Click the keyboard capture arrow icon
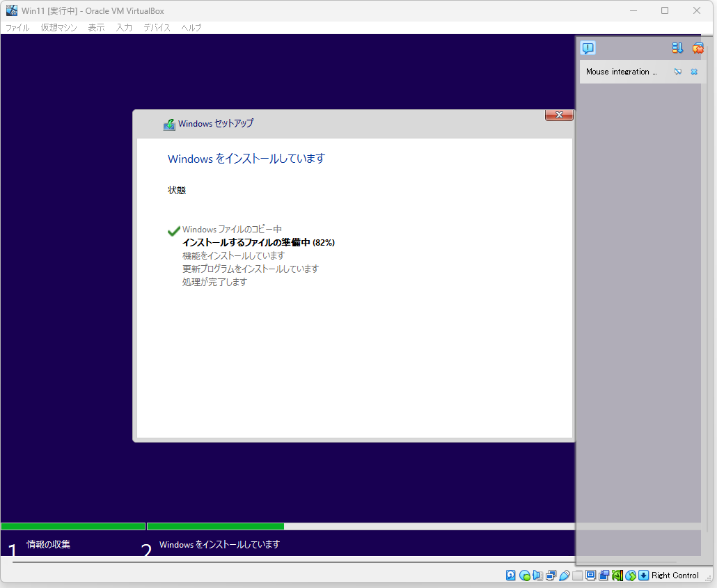Viewport: 717px width, 588px height. point(644,575)
